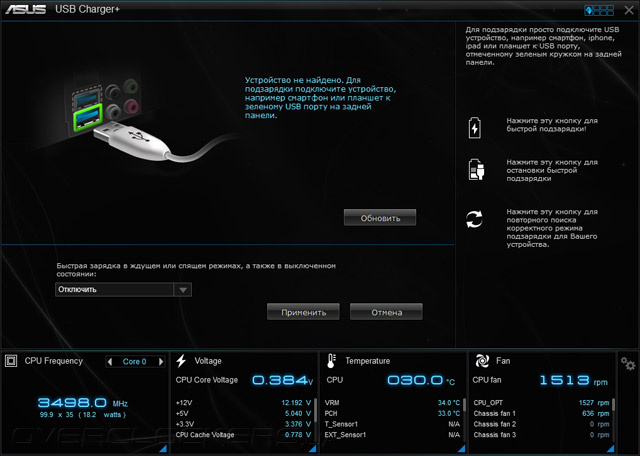640x456 pixels.
Task: Expand dropdown arrow next to Отключить
Action: click(182, 290)
